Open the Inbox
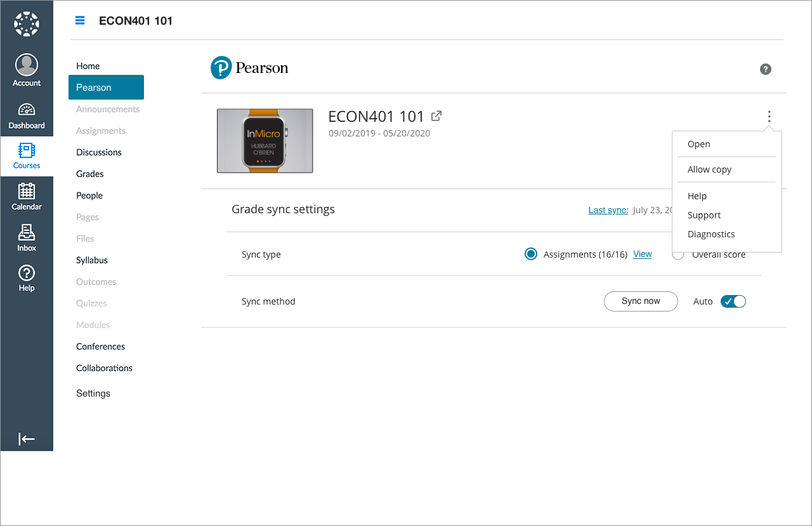The height and width of the screenshot is (526, 812). click(x=27, y=238)
